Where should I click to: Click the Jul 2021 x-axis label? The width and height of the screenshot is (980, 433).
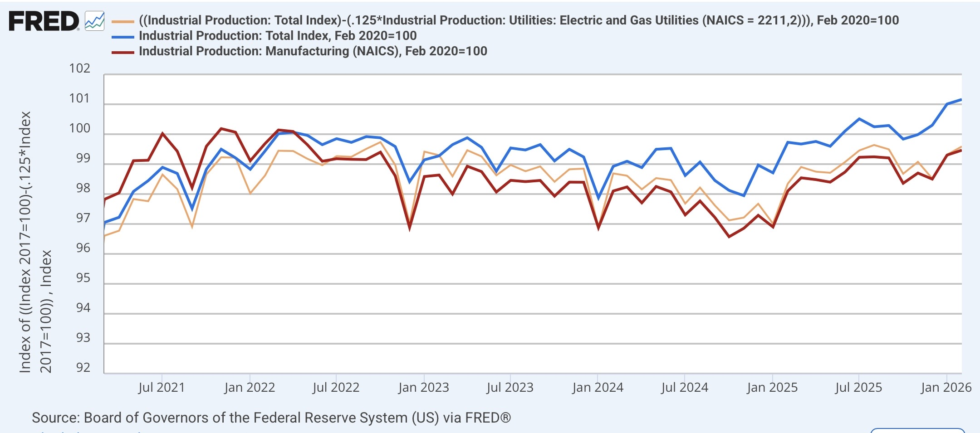(x=162, y=388)
